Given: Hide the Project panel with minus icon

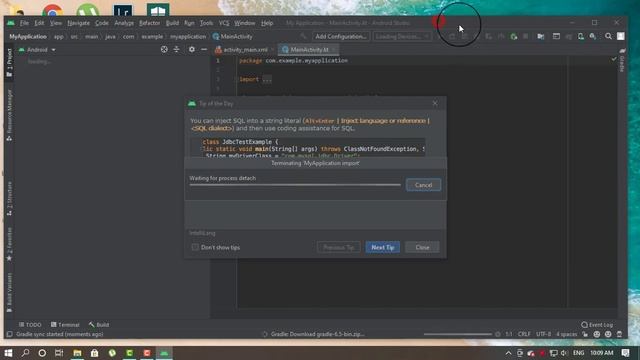Looking at the screenshot, I should tap(204, 49).
